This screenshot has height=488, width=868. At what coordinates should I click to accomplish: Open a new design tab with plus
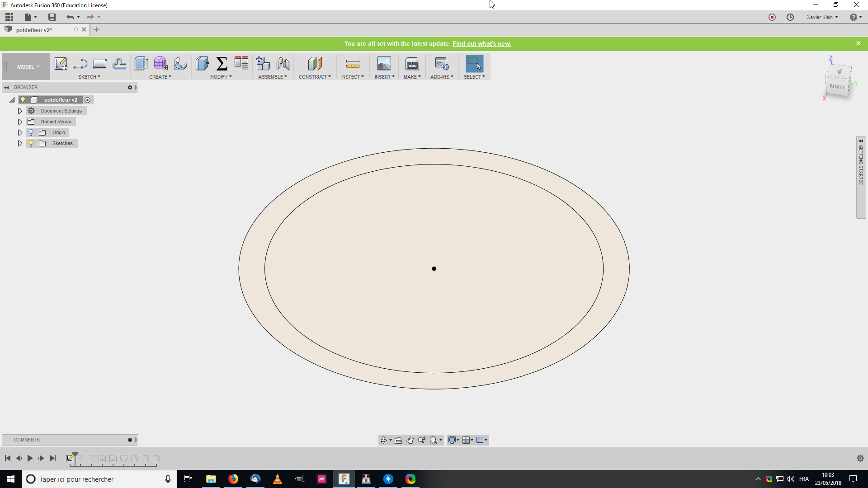click(x=96, y=30)
